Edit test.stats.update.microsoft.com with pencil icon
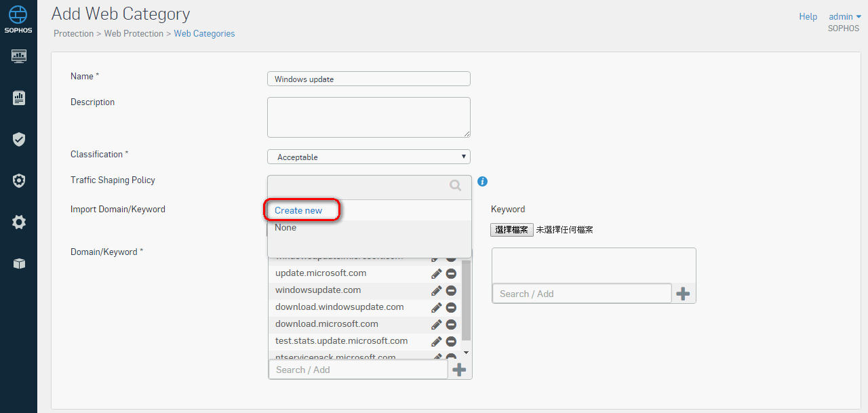Viewport: 868px width, 413px height. pos(437,341)
